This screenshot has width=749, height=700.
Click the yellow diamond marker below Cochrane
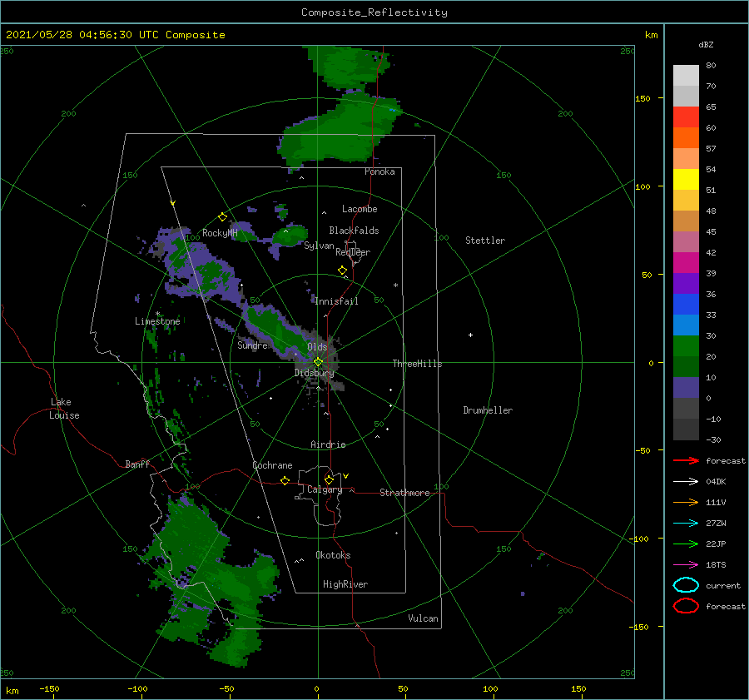(285, 480)
